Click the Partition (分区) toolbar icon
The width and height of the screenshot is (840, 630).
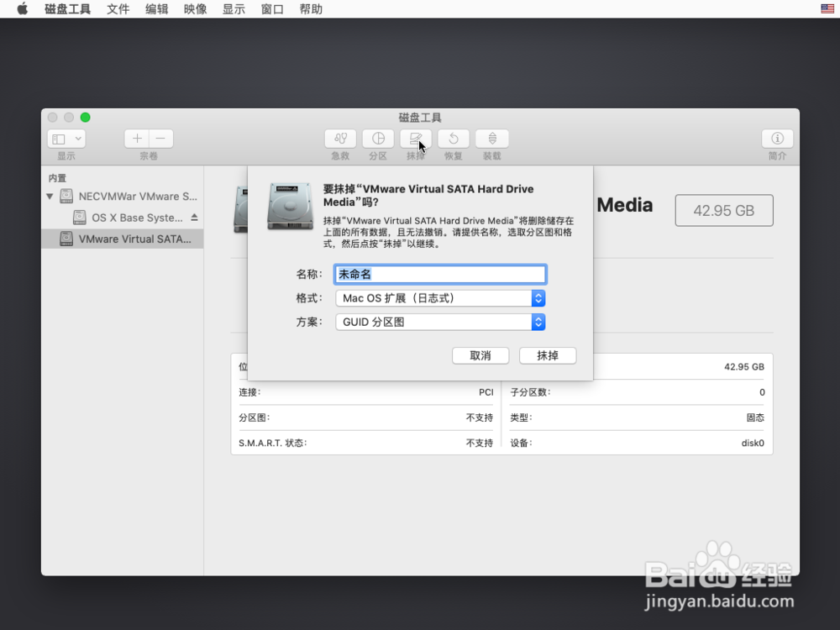tap(378, 139)
